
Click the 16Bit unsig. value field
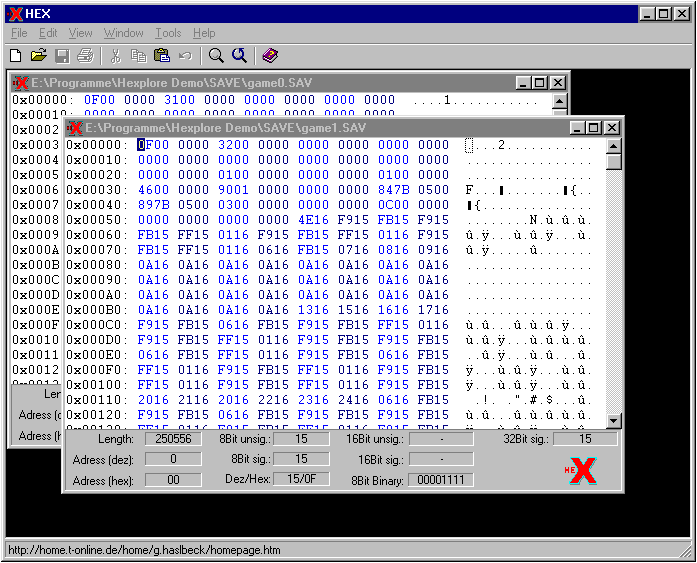(441, 439)
